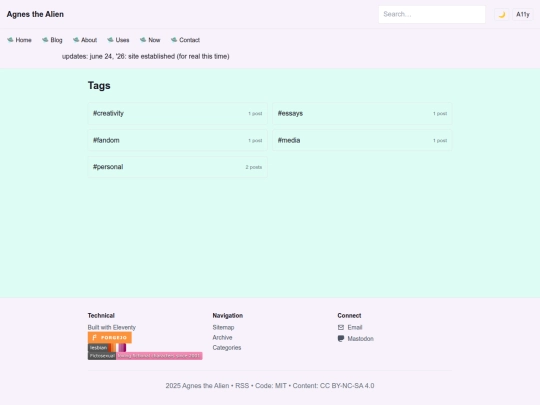Select the #creativity tag card
Viewport: 540px width, 405px height.
(177, 113)
